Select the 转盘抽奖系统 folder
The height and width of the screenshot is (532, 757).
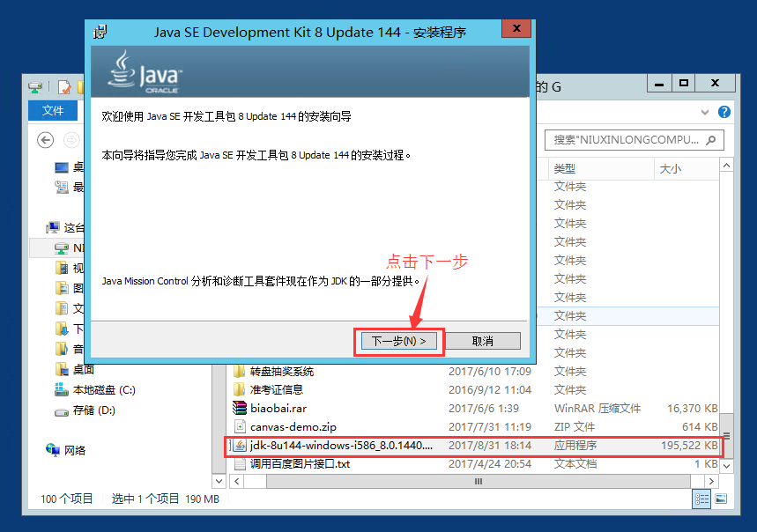click(x=282, y=372)
